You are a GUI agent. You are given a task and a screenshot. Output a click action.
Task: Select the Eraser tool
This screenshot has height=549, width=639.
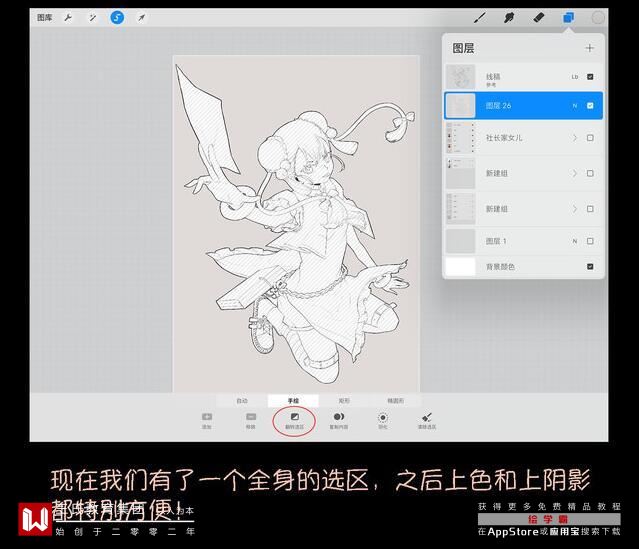(539, 18)
